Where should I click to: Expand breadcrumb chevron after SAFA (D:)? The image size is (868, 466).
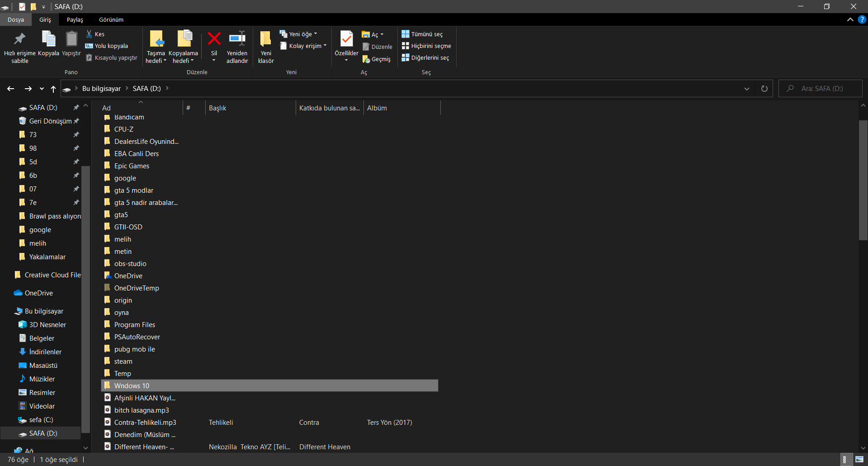(167, 88)
